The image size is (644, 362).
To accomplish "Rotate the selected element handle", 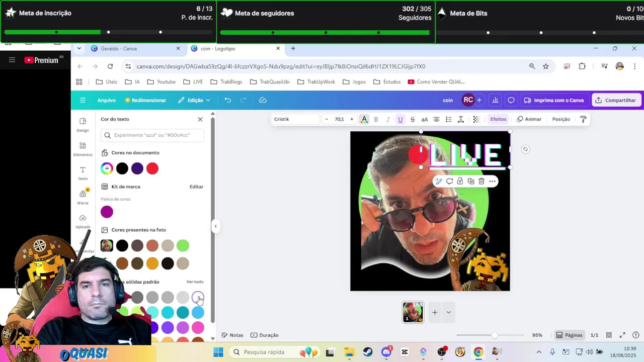I will (x=525, y=149).
